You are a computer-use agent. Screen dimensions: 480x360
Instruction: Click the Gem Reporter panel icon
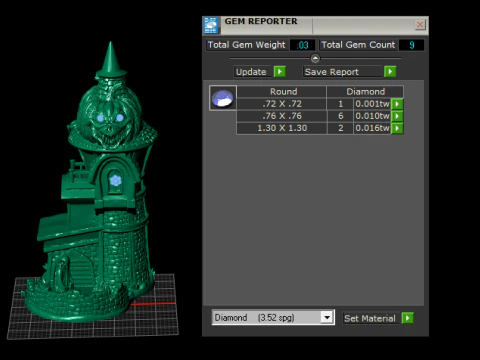click(x=211, y=25)
